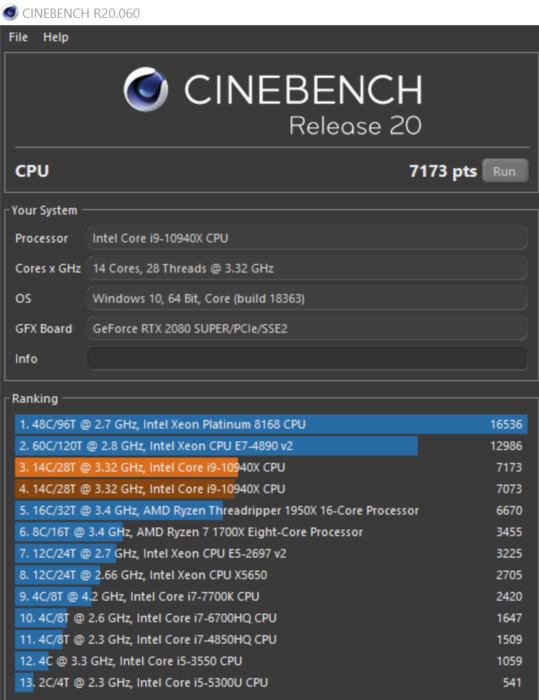
Task: Click the GFX Board field
Action: pyautogui.click(x=307, y=329)
